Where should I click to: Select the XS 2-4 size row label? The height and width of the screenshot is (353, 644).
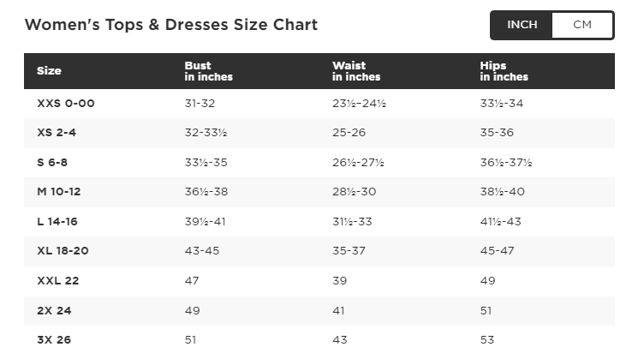point(58,133)
